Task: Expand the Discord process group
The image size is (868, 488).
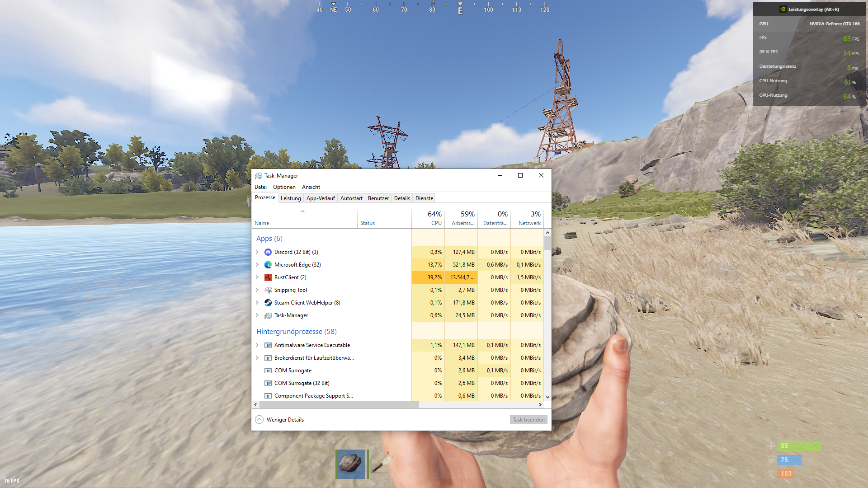Action: (257, 252)
